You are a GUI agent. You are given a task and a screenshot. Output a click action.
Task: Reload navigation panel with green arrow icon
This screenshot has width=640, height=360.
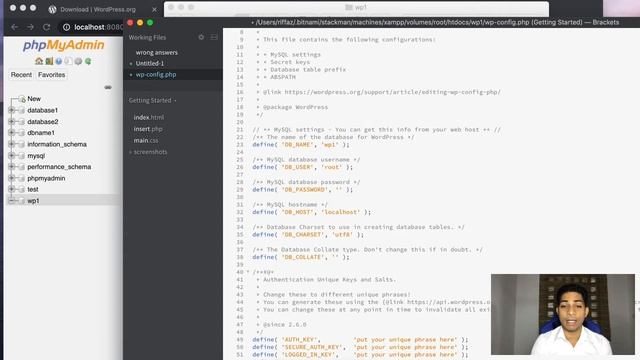(88, 61)
